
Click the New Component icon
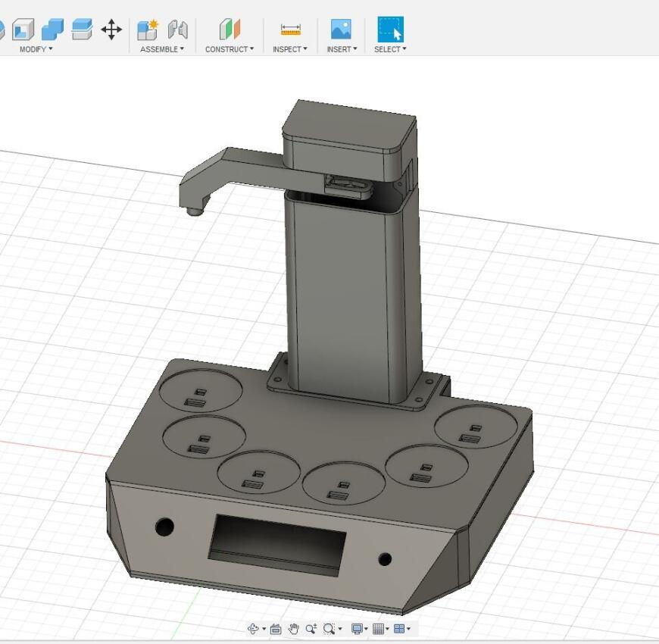(148, 30)
